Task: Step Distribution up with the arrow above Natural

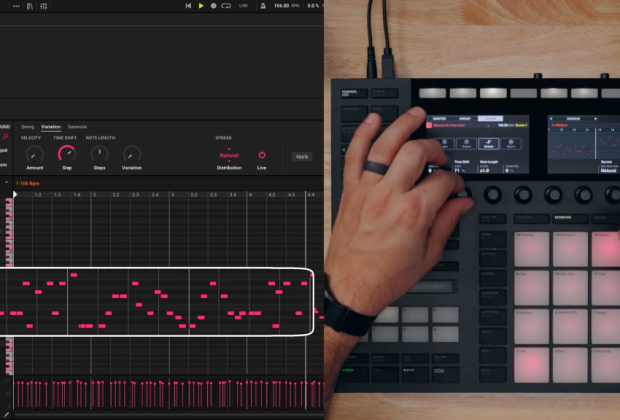Action: [x=229, y=149]
